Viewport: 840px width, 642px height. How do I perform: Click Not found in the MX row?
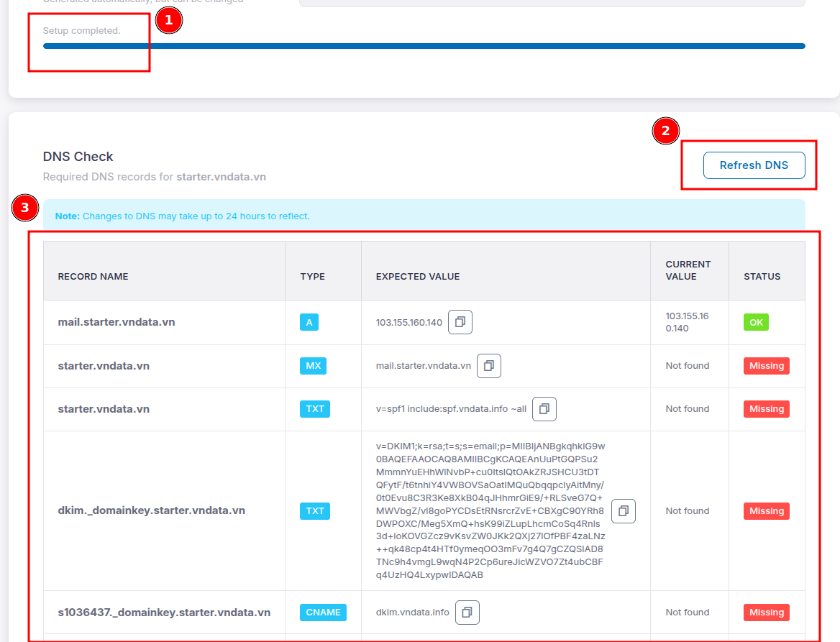coord(688,366)
